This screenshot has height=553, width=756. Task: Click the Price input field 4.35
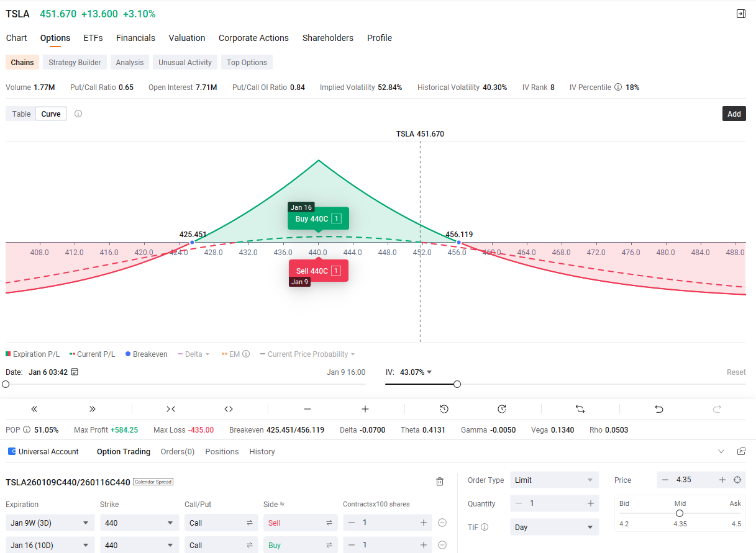[x=693, y=480]
